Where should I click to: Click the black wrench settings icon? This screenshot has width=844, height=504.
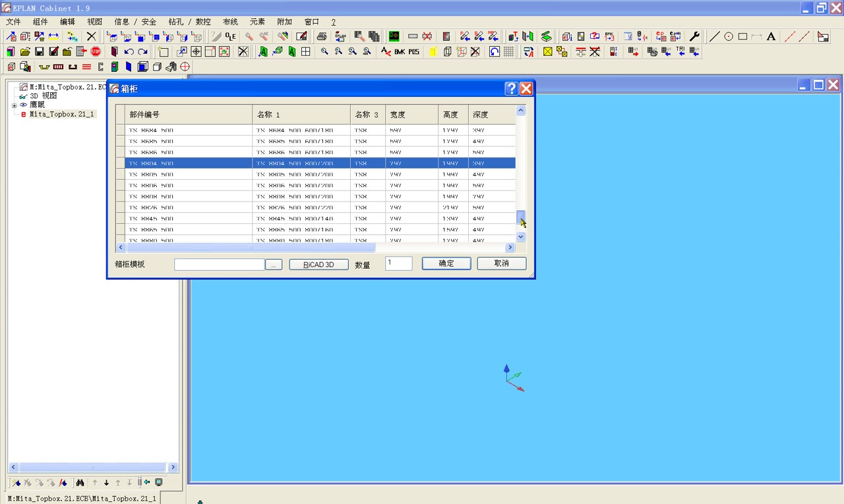coord(694,37)
